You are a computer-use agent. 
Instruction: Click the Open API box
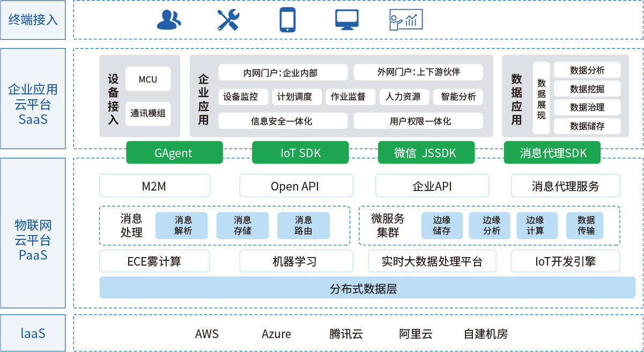[295, 186]
